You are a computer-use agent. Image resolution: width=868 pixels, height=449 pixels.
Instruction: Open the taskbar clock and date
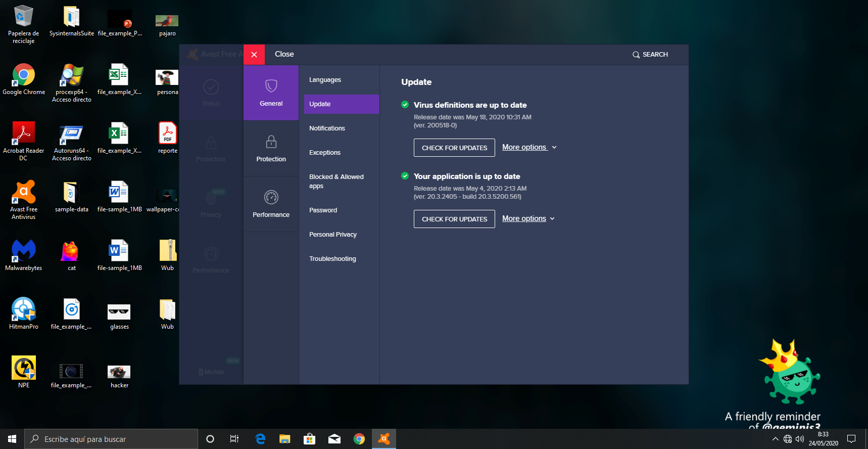coord(824,439)
